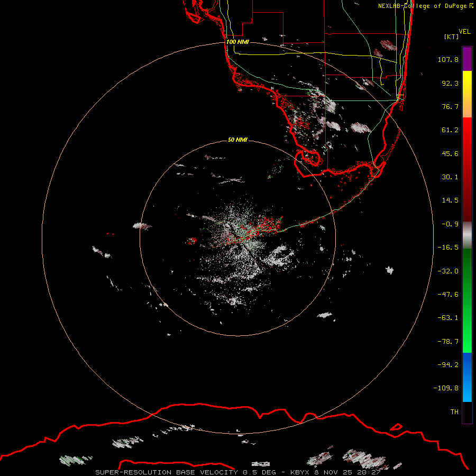
Task: Pick the gray near-zero segment of color bar
Action: (467, 234)
